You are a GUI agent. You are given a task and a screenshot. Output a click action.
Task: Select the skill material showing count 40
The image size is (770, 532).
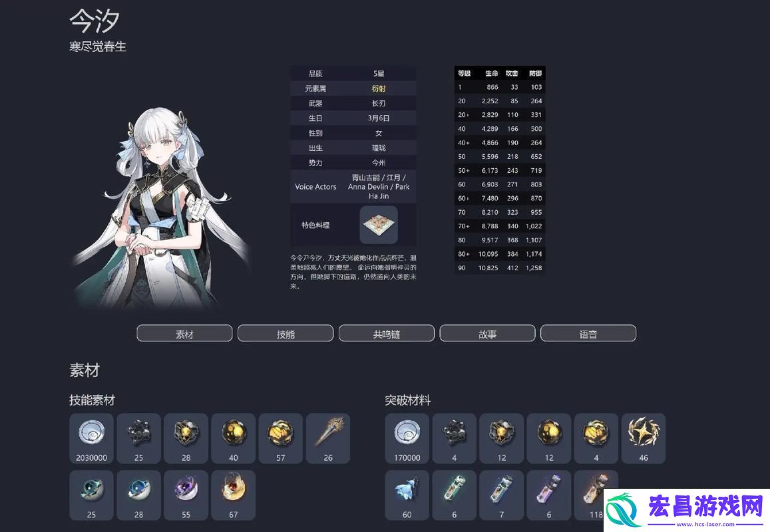pyautogui.click(x=233, y=438)
